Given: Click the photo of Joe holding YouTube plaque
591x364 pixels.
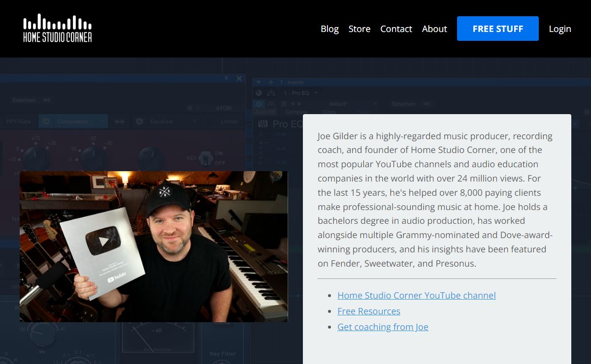Looking at the screenshot, I should [154, 246].
